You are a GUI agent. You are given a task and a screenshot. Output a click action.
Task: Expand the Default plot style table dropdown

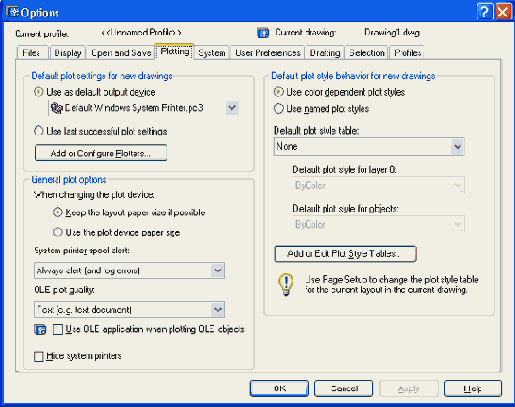click(457, 147)
